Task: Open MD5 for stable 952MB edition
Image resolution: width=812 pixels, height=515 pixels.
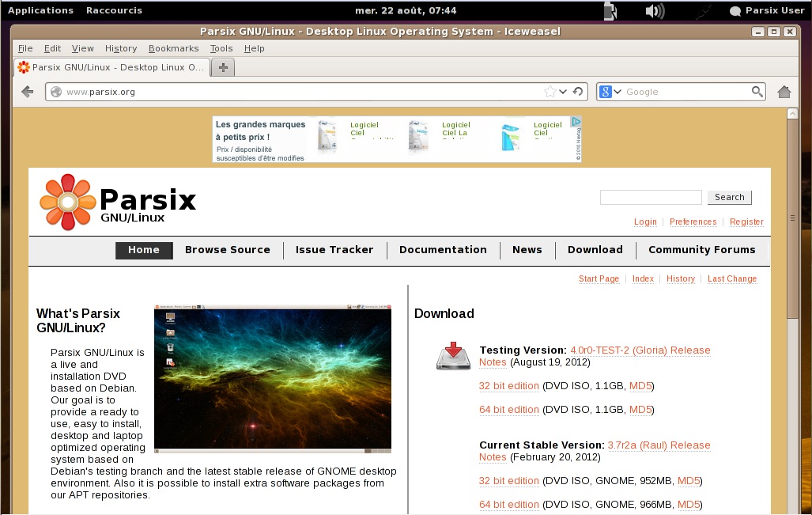Action: tap(689, 481)
